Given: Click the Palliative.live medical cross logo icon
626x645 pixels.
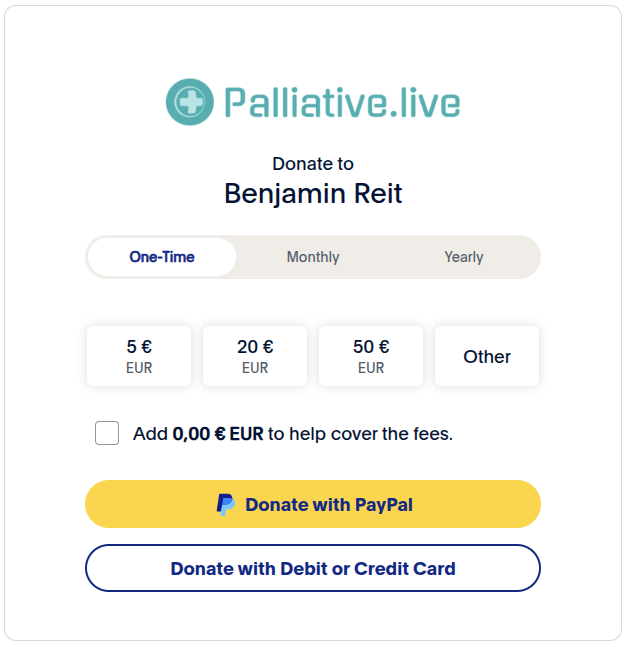Looking at the screenshot, I should click(189, 103).
